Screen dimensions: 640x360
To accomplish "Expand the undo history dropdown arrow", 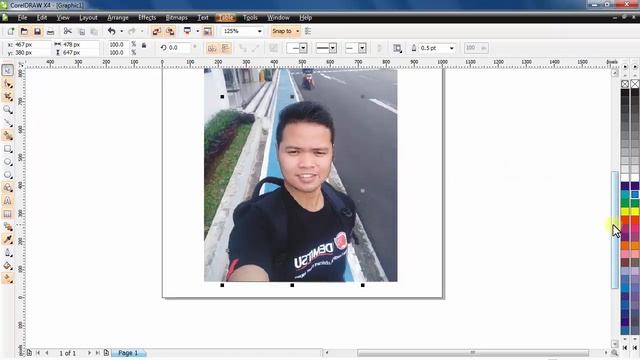I will (121, 31).
